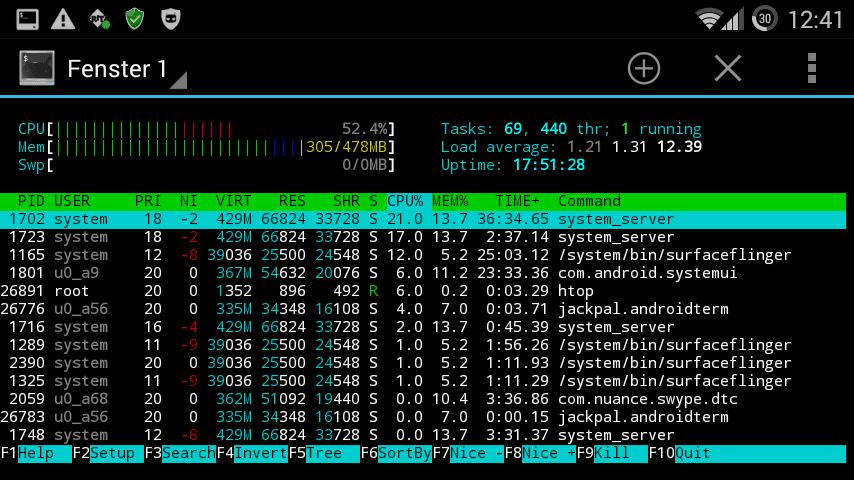Click the Fenster 1 window title

117,69
